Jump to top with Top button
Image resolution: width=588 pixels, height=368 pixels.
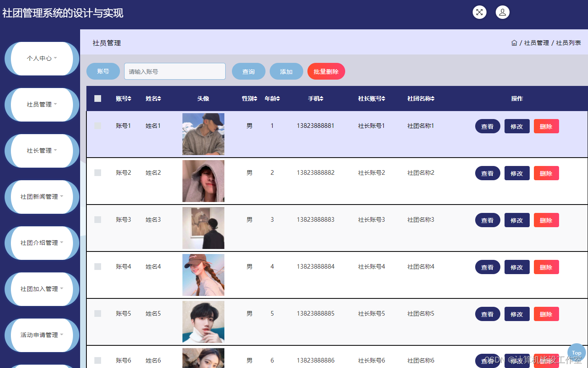click(x=577, y=352)
